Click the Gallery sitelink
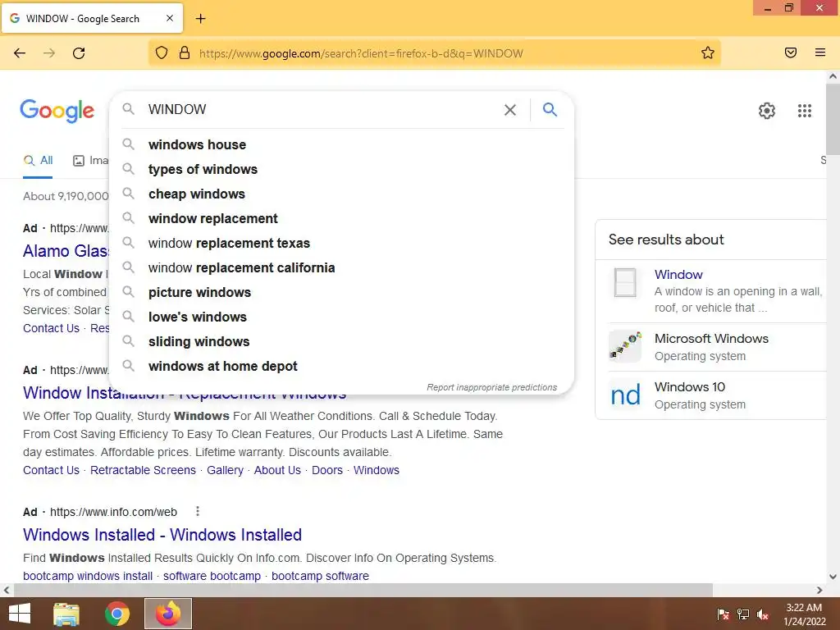840x630 pixels. tap(225, 470)
